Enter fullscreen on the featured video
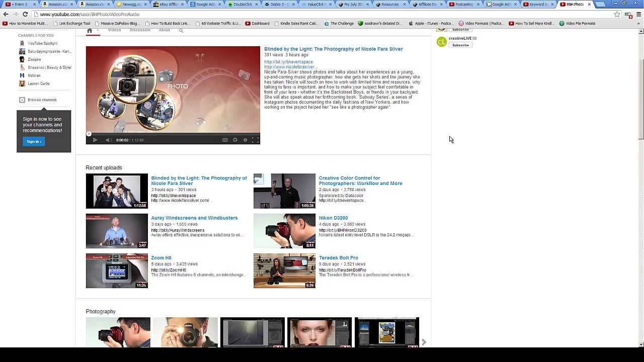The image size is (644, 362). (x=255, y=140)
